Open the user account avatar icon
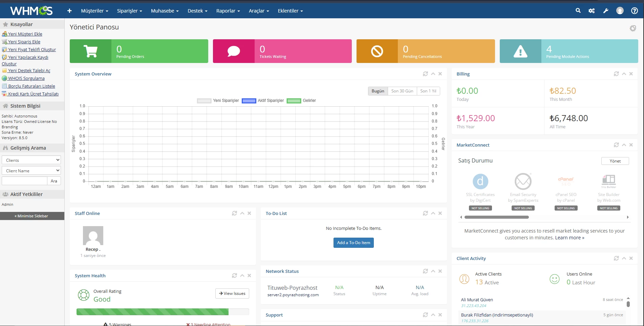The width and height of the screenshot is (644, 326). point(620,10)
